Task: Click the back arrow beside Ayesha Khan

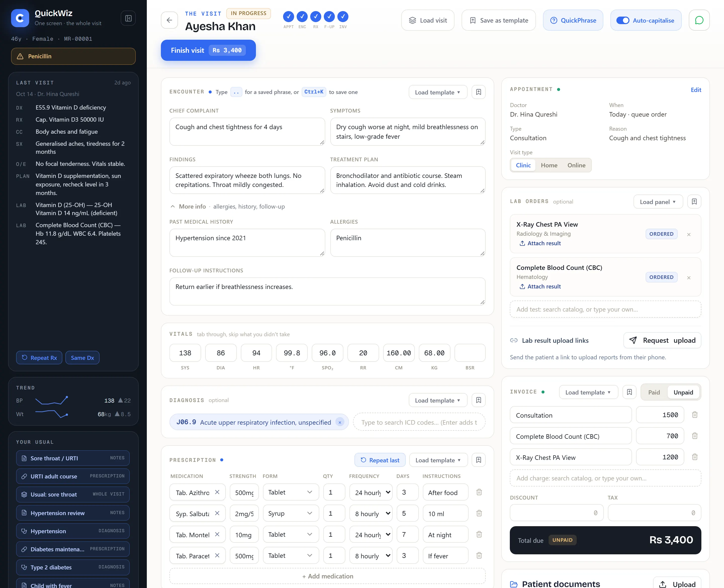Action: coord(169,20)
